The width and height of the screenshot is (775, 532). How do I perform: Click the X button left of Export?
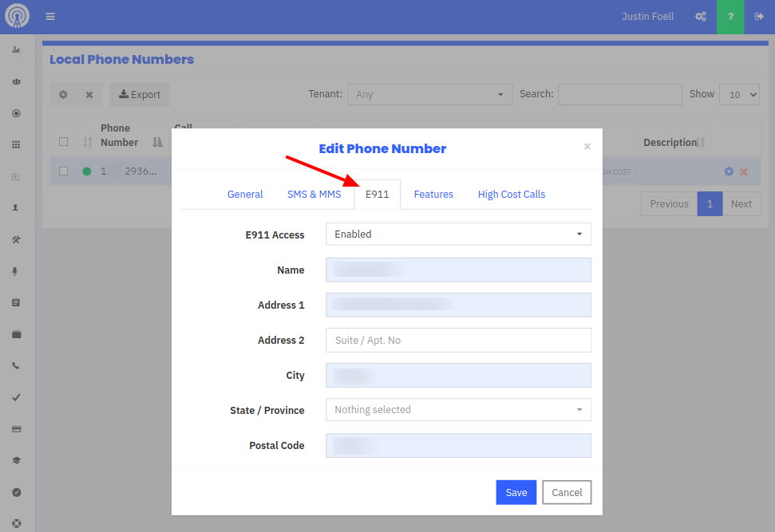point(89,94)
